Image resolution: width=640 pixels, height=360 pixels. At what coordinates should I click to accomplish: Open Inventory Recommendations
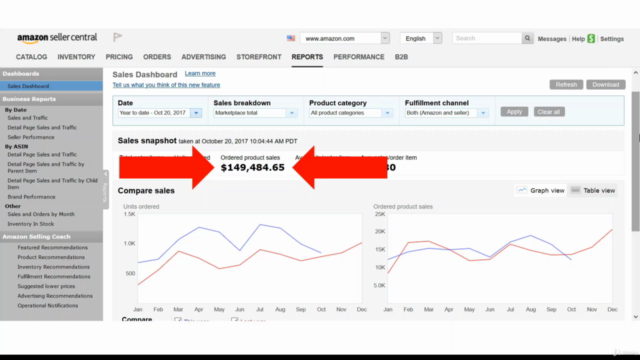coord(53,267)
